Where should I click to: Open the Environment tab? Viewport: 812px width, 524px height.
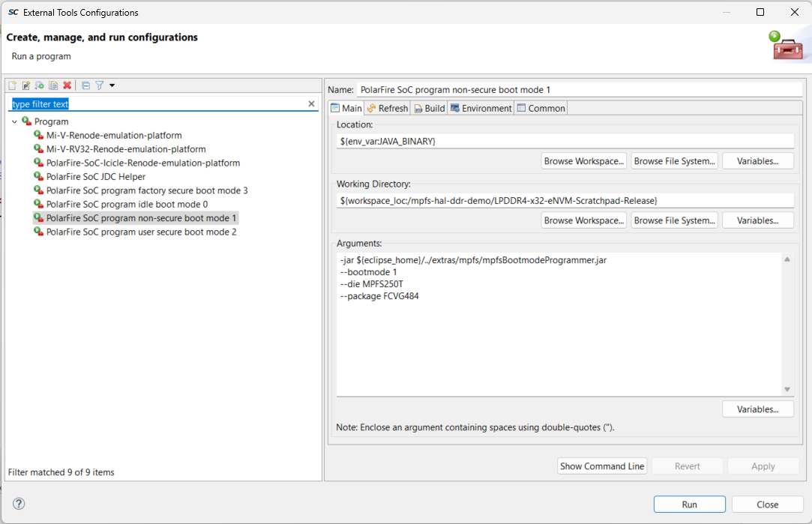tap(481, 108)
